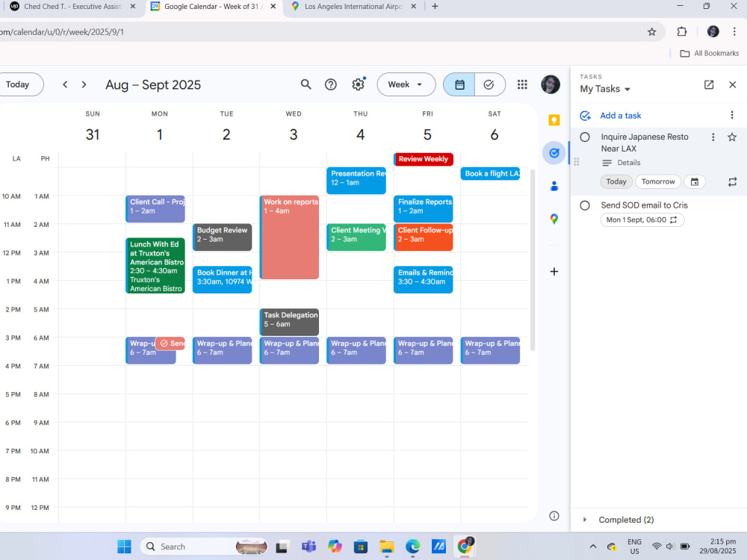Open the settings gear menu

pyautogui.click(x=358, y=85)
